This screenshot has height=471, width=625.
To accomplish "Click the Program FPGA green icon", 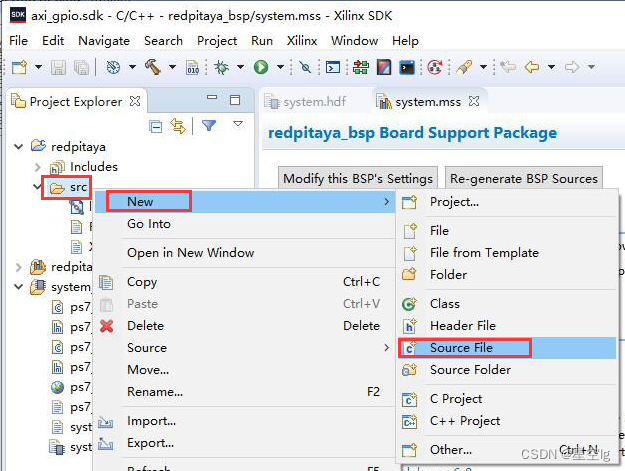I will (361, 67).
